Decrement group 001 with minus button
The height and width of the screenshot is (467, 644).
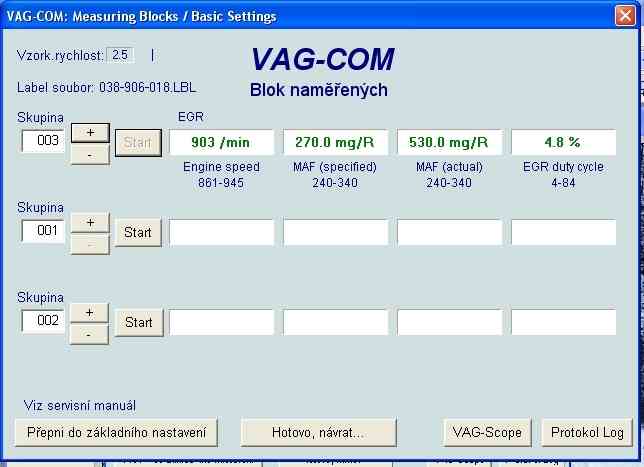pos(90,245)
